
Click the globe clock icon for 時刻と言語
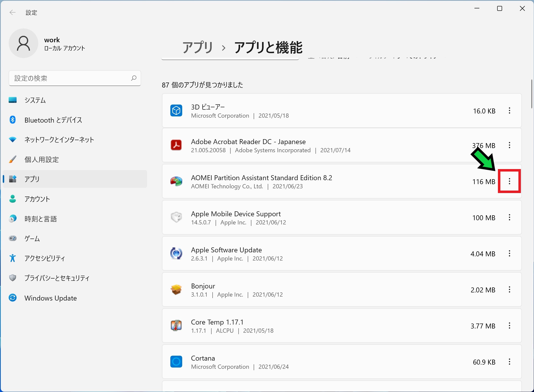pyautogui.click(x=13, y=218)
